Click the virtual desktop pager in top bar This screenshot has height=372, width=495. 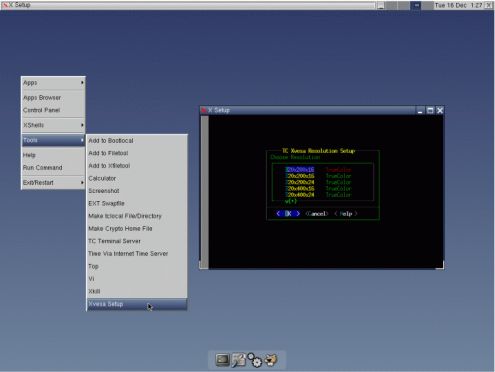409,5
